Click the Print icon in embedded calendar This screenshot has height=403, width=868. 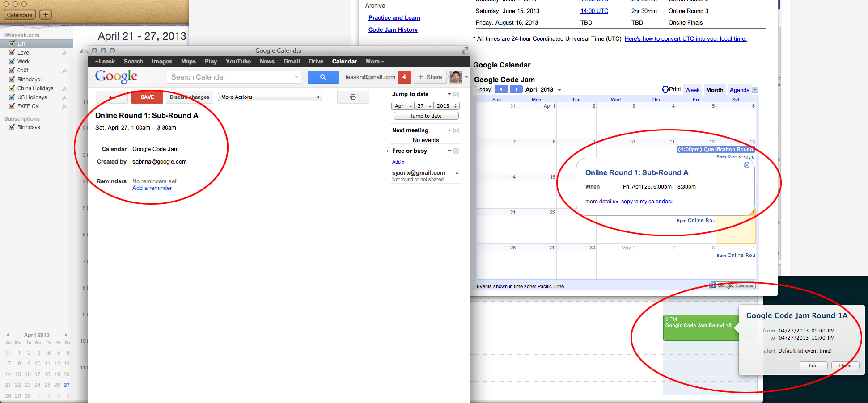665,89
